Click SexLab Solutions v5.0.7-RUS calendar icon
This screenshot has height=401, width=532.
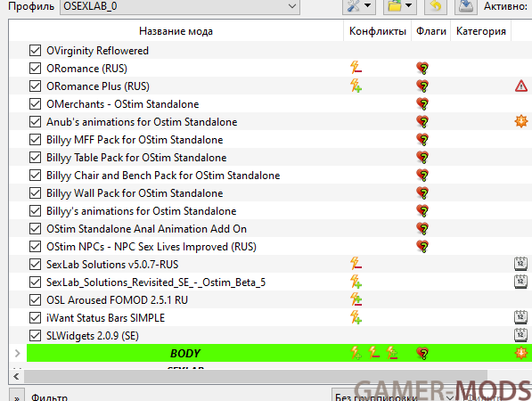pos(520,264)
